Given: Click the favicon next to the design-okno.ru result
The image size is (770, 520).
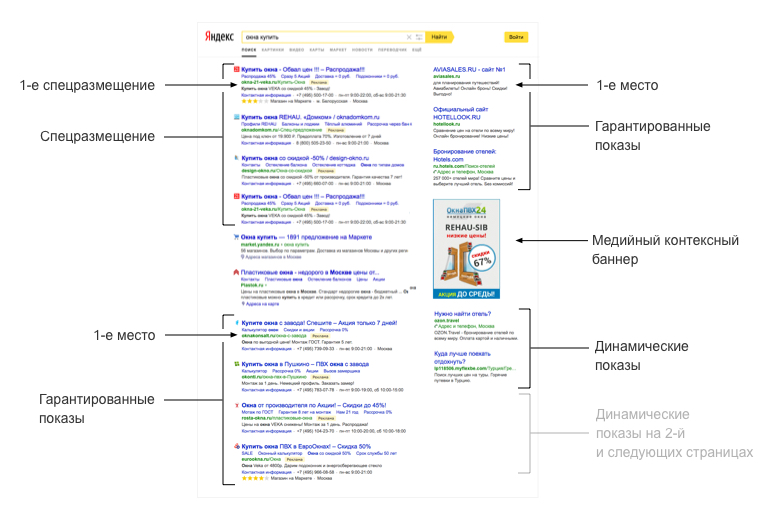Looking at the screenshot, I should (234, 157).
